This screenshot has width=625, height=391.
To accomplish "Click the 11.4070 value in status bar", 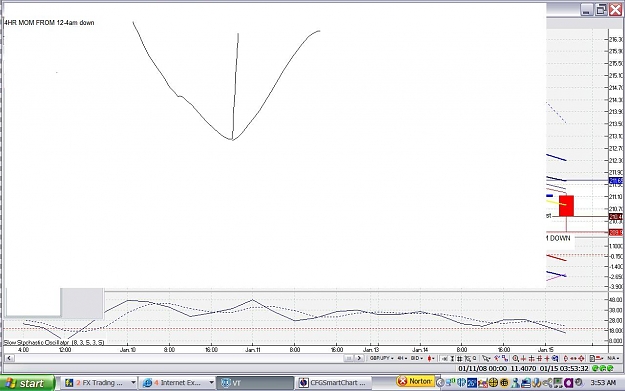I will [523, 369].
